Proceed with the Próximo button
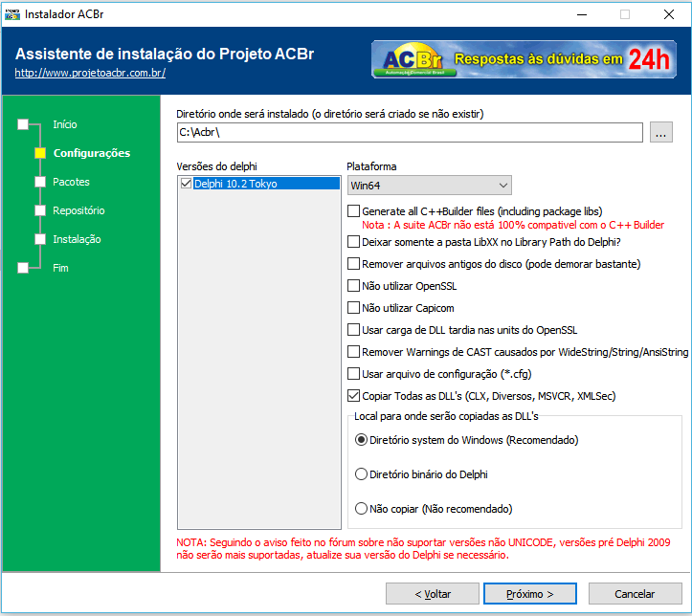Screen dimensions: 692x616 coord(529,594)
